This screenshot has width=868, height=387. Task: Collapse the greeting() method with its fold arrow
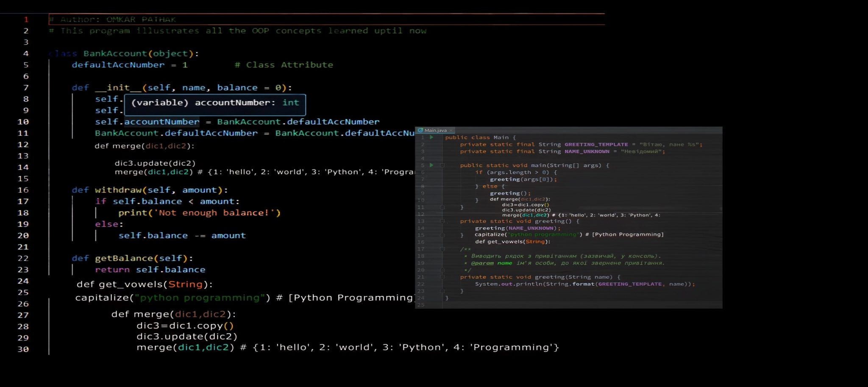coord(442,221)
